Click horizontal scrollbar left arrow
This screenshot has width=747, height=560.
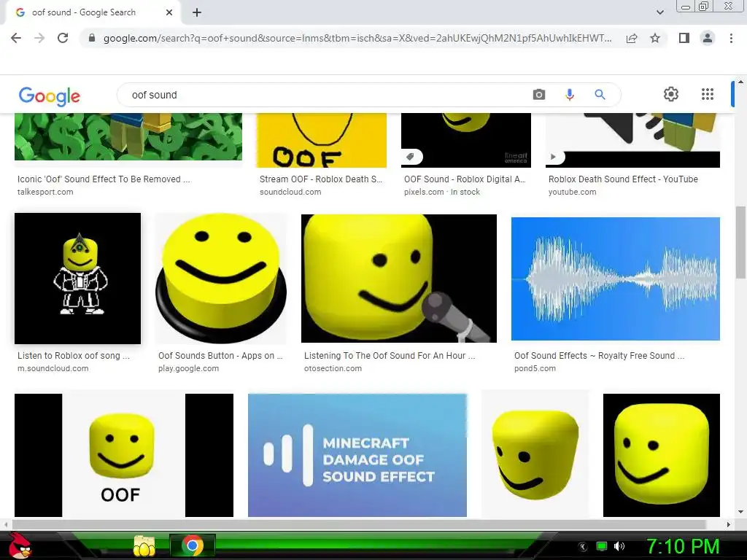pyautogui.click(x=6, y=524)
